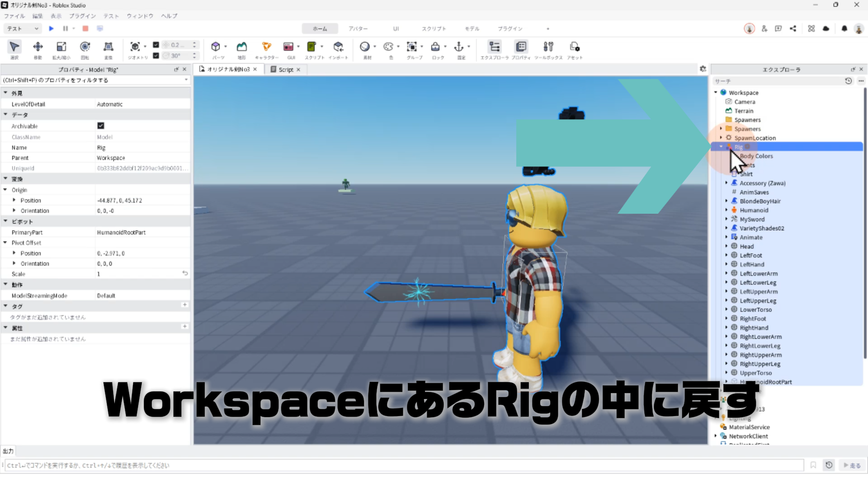Select the Rotate (回転) tool

[x=85, y=47]
